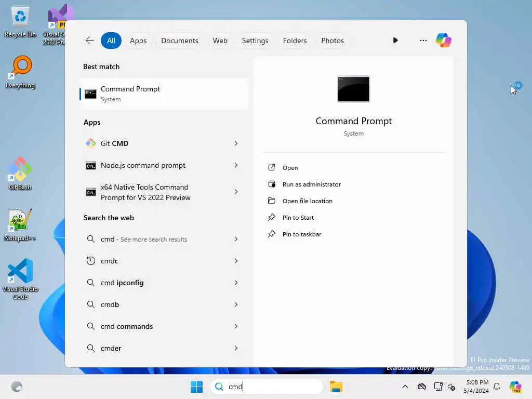Click the Run as administrator shield icon
The width and height of the screenshot is (532, 399).
click(x=271, y=184)
